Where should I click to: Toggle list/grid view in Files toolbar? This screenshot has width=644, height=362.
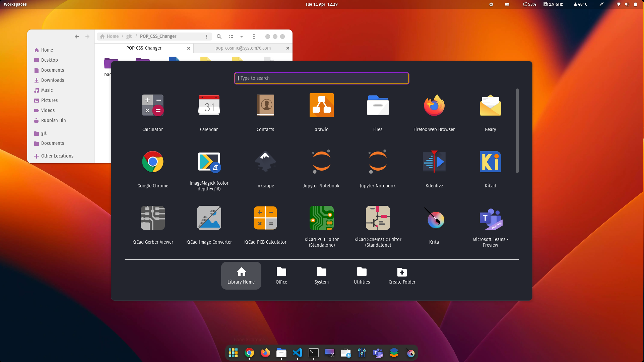(231, 37)
